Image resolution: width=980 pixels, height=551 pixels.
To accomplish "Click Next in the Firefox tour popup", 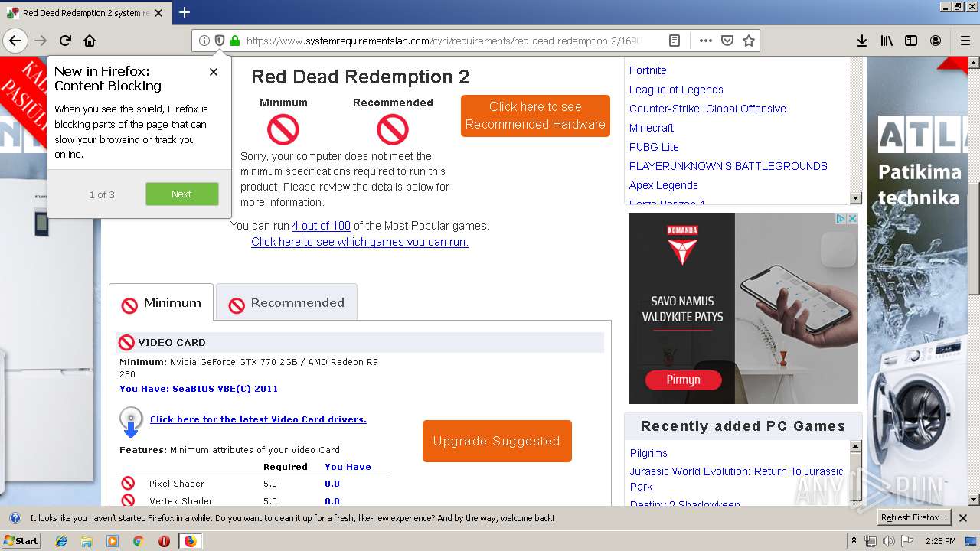I will 181,194.
